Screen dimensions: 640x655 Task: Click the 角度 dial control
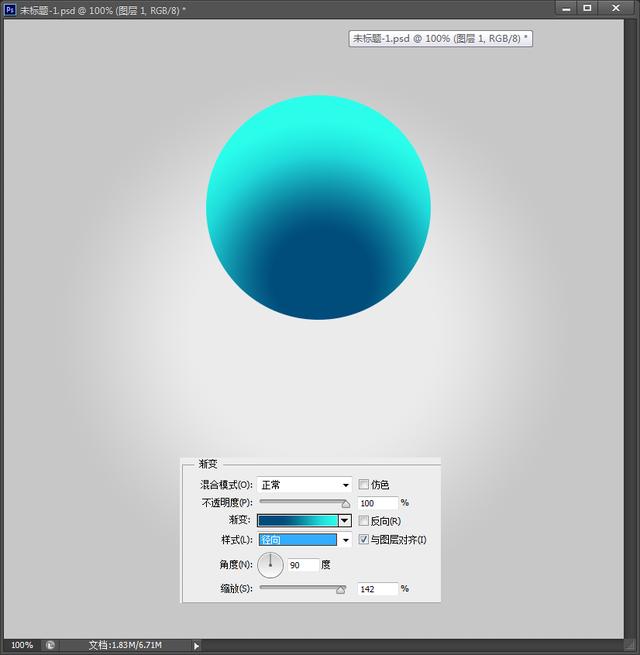[x=270, y=565]
